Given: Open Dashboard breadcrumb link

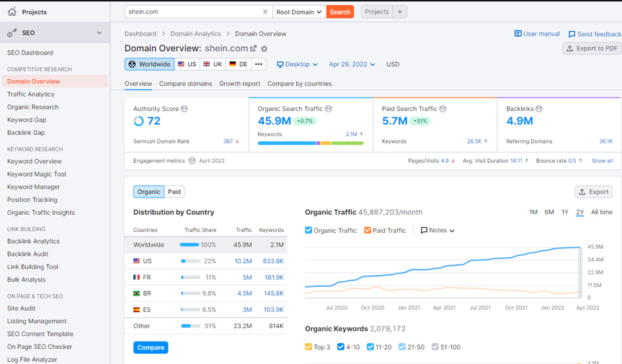Looking at the screenshot, I should [141, 34].
